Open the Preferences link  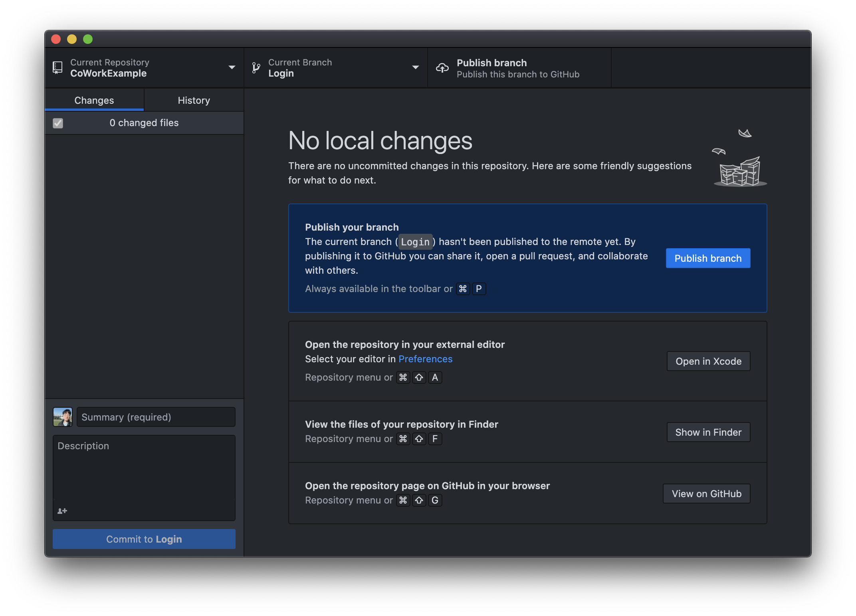(425, 359)
